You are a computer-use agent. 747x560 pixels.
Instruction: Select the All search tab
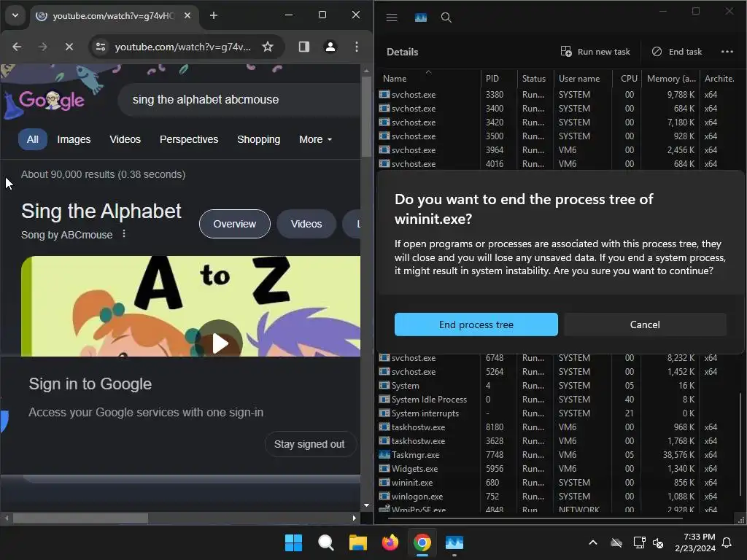(32, 139)
